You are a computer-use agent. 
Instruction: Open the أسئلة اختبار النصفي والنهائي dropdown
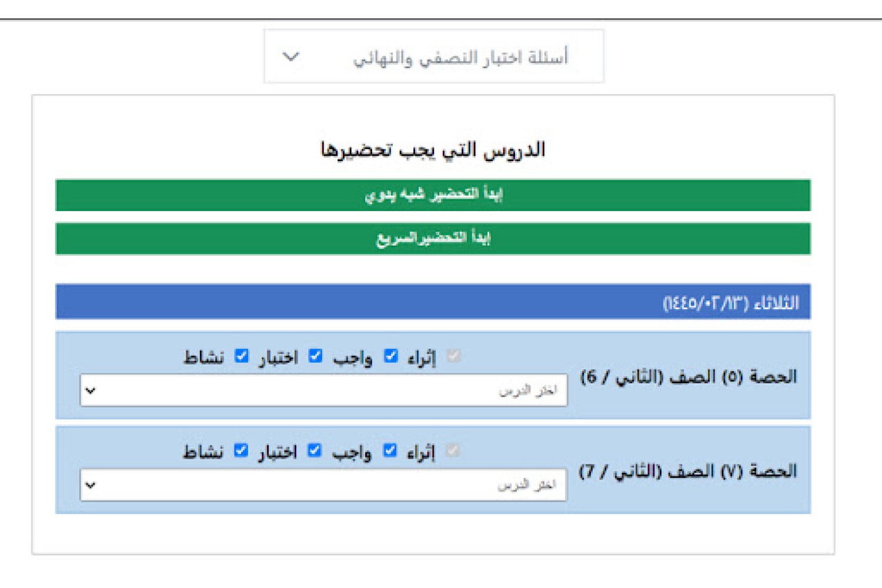[x=433, y=56]
